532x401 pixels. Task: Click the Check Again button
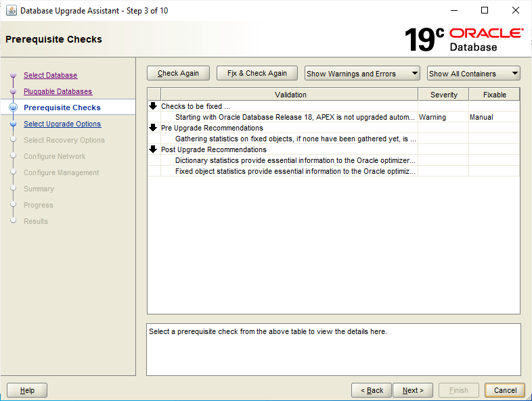[178, 73]
